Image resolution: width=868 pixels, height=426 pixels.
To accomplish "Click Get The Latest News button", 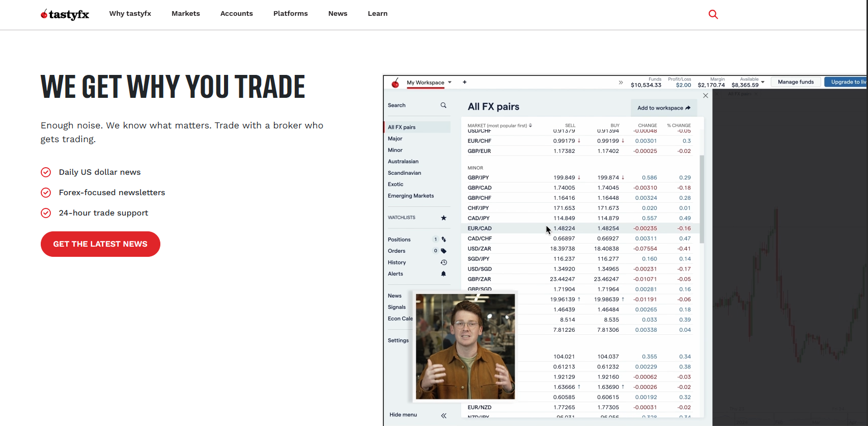I will click(100, 244).
